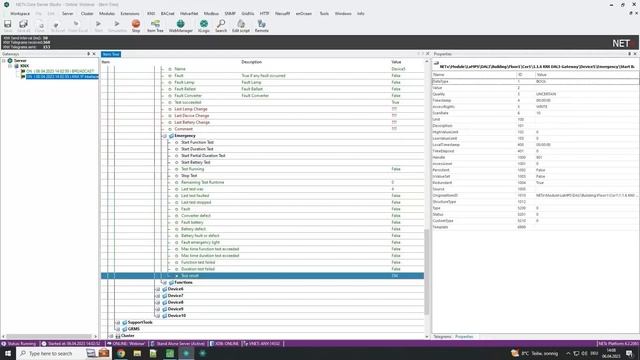Viewport: 640px width, 360px height.
Task: Click the Search magnifier toolbar icon
Action: click(221, 25)
